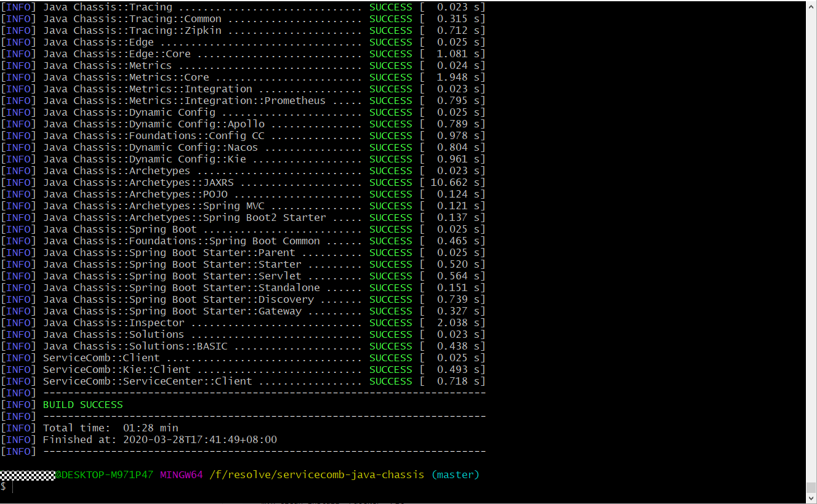The width and height of the screenshot is (817, 504).
Task: Click 'Spring Boot Starter::Standalone' text
Action: tap(225, 288)
